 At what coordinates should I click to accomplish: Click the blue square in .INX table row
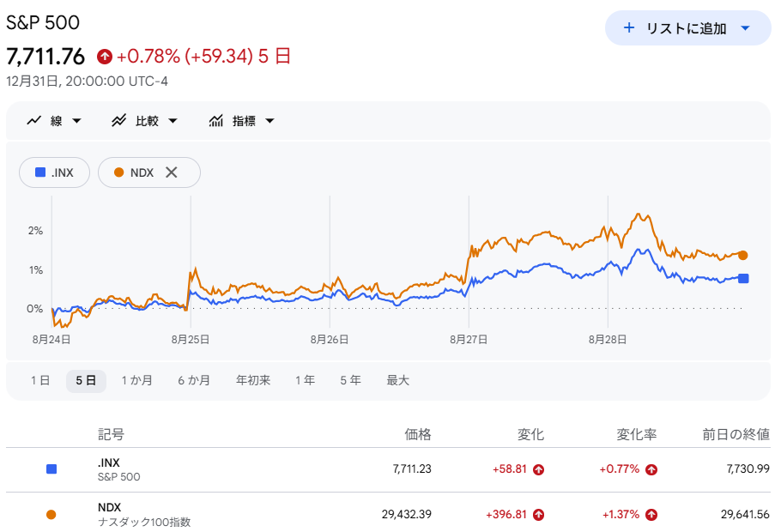pyautogui.click(x=51, y=469)
